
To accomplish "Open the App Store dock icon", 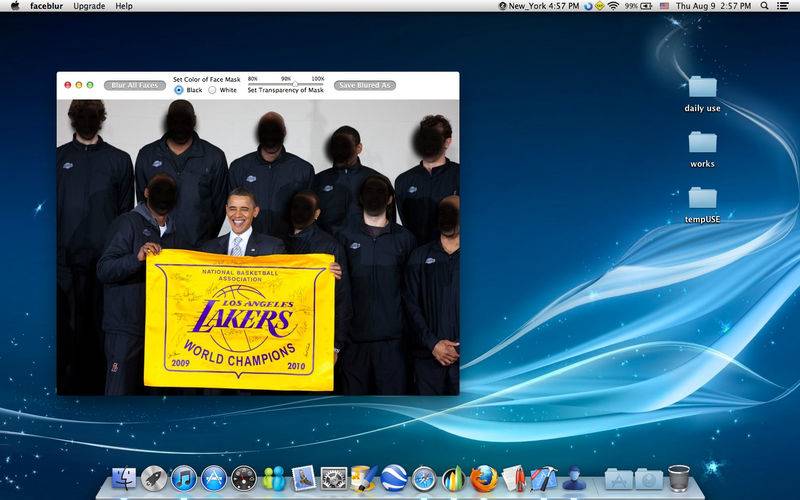I will click(214, 479).
